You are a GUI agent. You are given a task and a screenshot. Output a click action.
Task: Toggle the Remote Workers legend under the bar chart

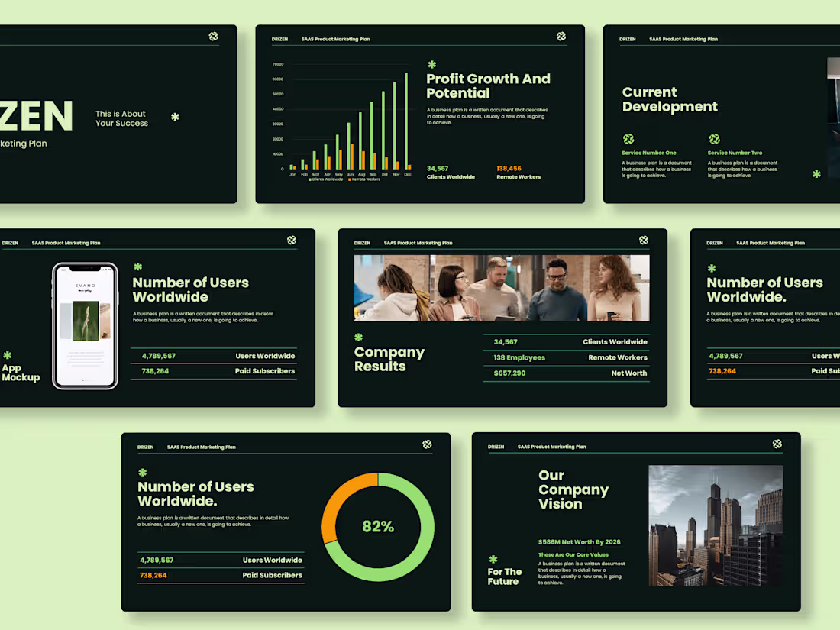pos(363,179)
